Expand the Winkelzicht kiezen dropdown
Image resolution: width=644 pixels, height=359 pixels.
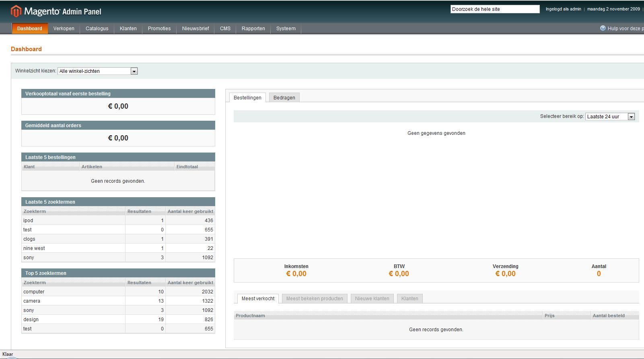[98, 71]
